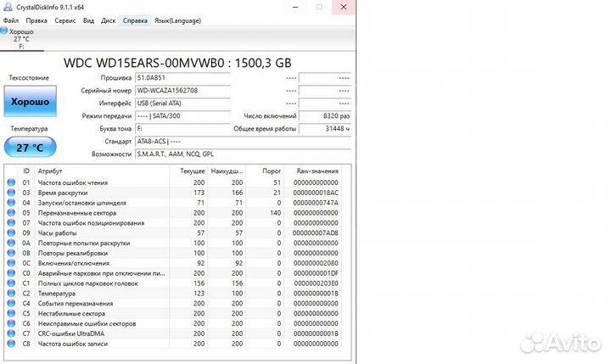Click raw value 0000000203E0 in row C1
Screen dimensions: 611x364
[316, 283]
